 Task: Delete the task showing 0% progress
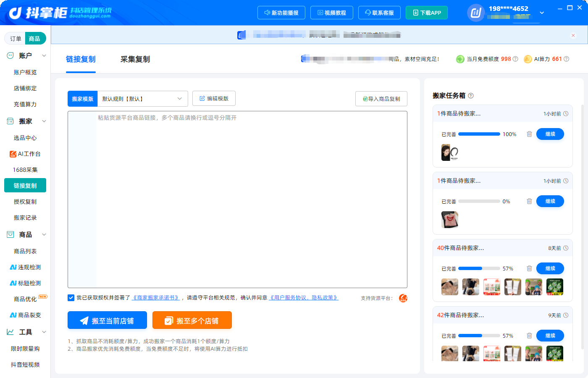click(529, 201)
